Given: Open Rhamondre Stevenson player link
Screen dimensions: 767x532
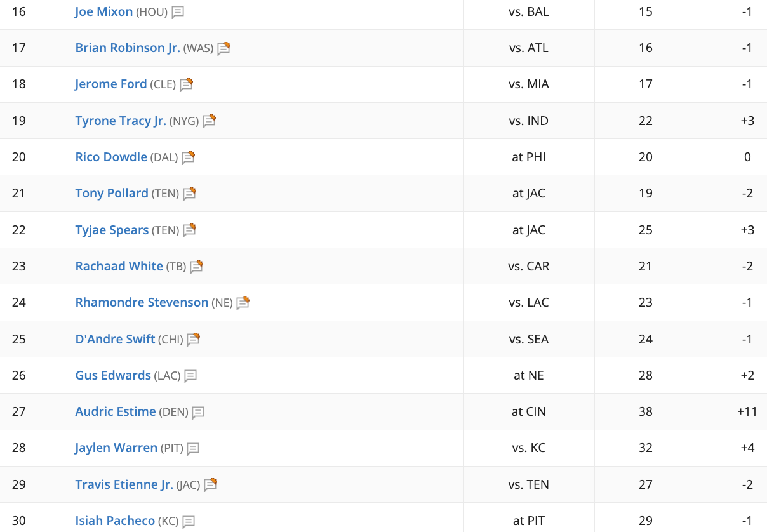Looking at the screenshot, I should pyautogui.click(x=142, y=302).
